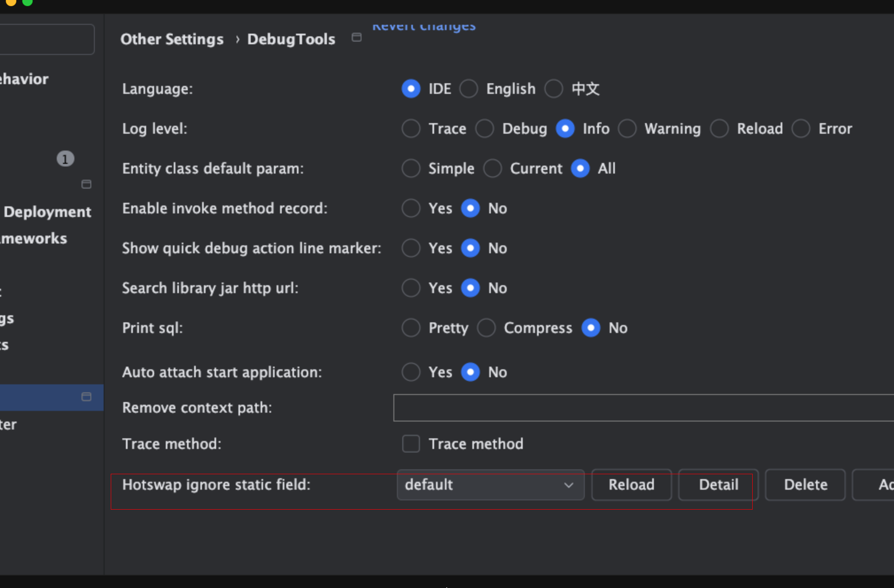This screenshot has width=894, height=588.
Task: Enable the Trace method checkbox
Action: coord(411,444)
